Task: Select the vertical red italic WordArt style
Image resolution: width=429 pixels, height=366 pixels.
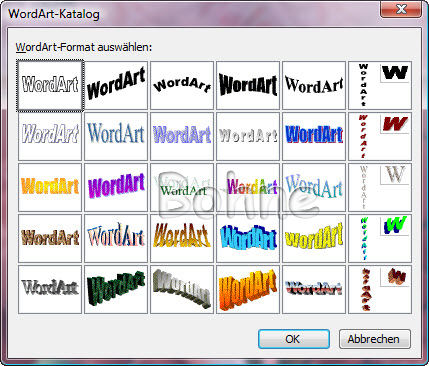Action: tap(380, 136)
